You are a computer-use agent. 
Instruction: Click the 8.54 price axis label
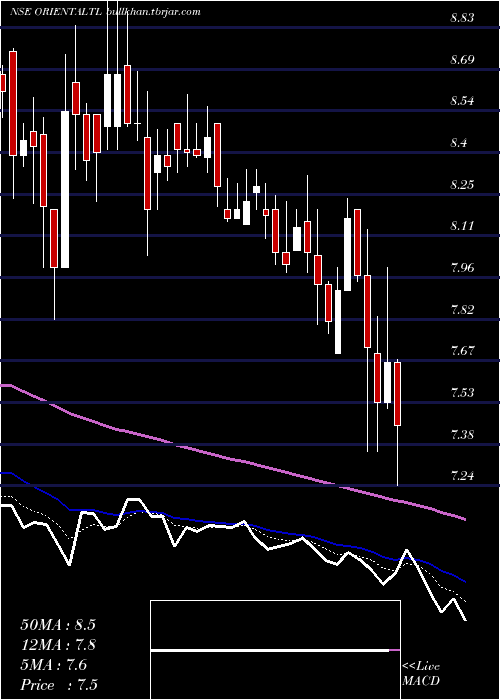click(x=462, y=101)
